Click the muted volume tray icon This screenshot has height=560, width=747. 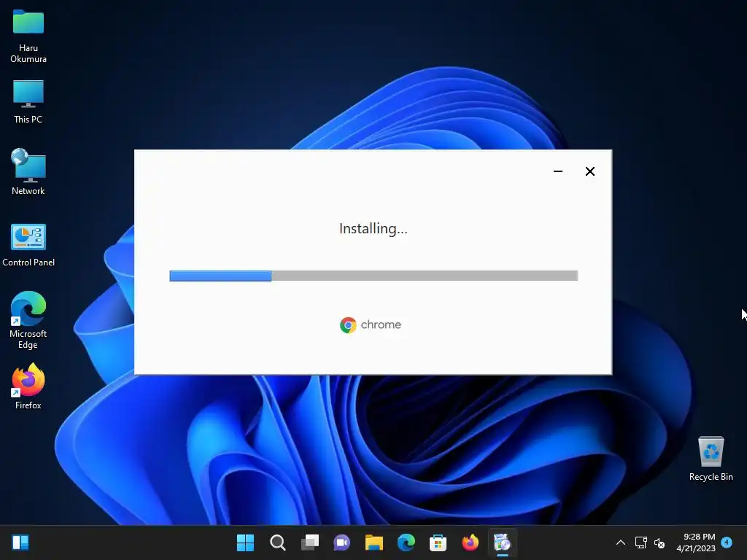[x=659, y=542]
